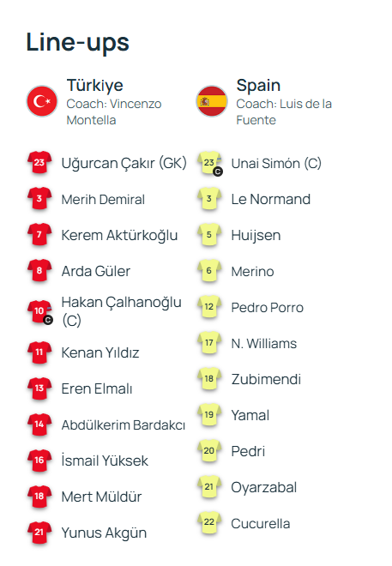This screenshot has width=392, height=566.
Task: Open the Türkiye team name link
Action: pyautogui.click(x=95, y=86)
